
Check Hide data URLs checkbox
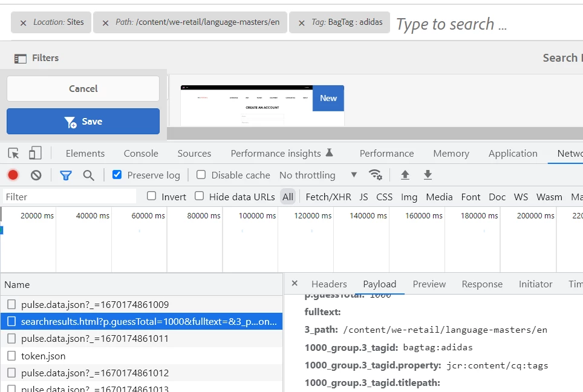[200, 196]
